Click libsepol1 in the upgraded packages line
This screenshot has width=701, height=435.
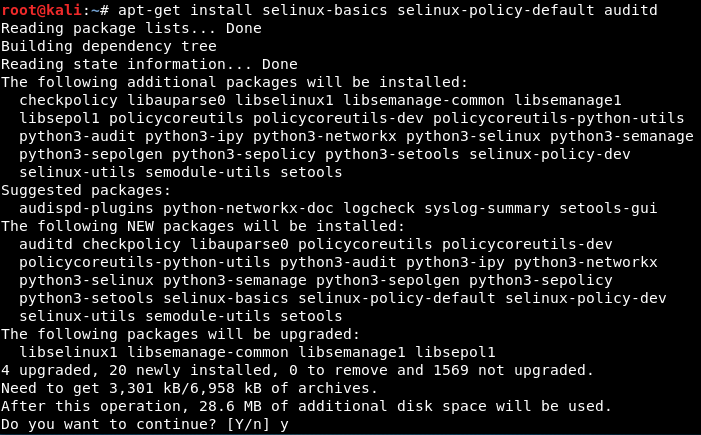click(x=456, y=352)
